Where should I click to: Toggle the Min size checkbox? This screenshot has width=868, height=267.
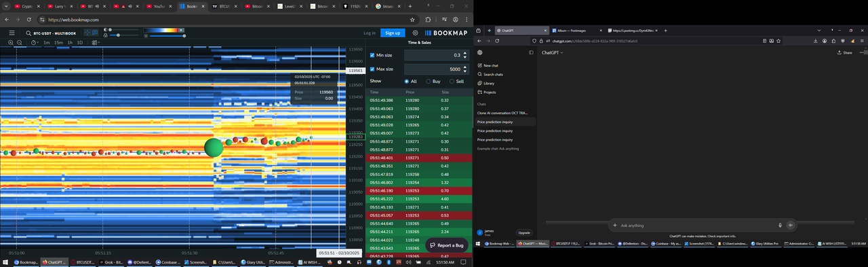372,55
